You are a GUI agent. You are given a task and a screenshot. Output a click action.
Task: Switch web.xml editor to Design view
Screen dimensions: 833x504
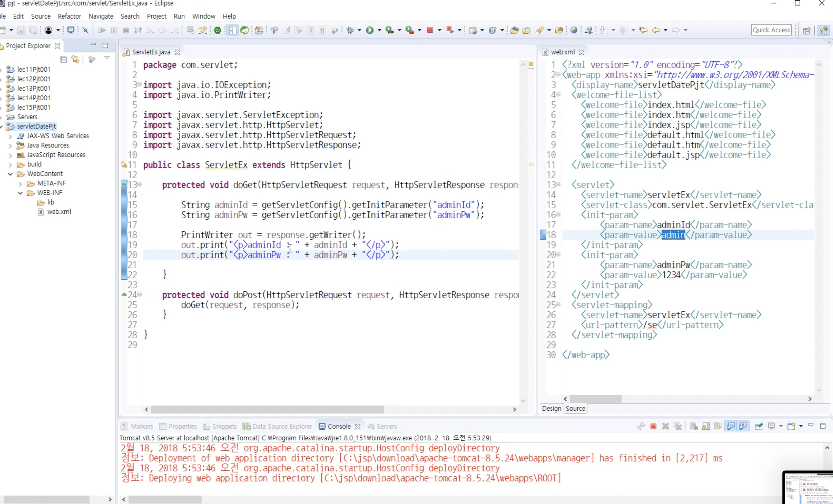coord(551,409)
